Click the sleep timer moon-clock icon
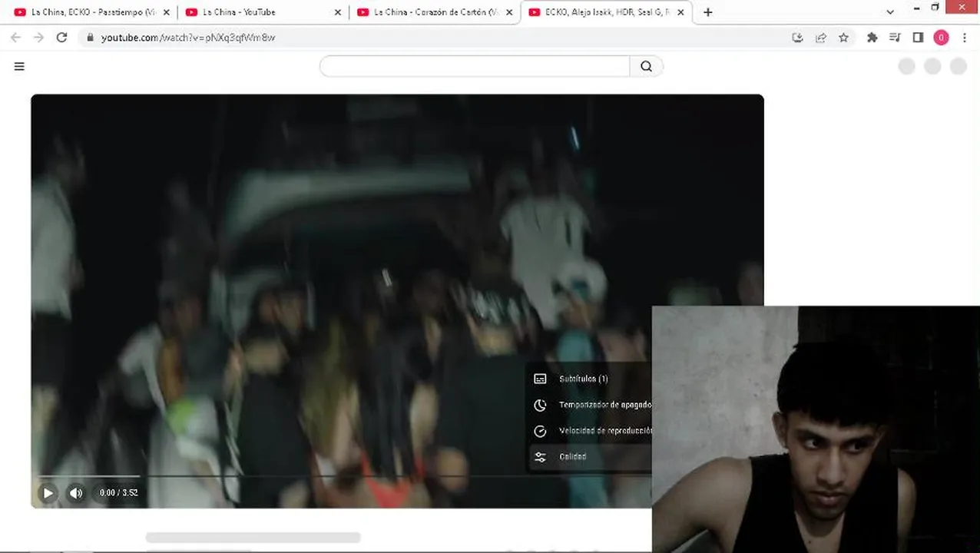 click(540, 405)
